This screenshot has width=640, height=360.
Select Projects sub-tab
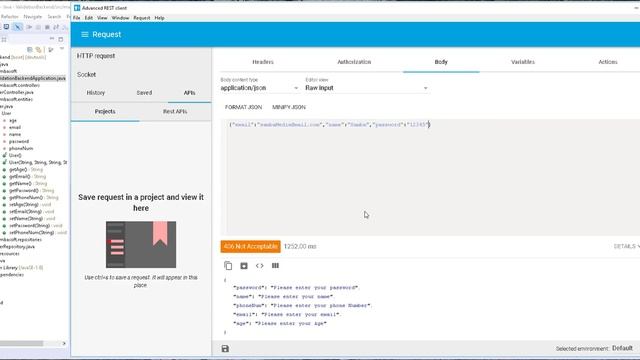point(105,111)
